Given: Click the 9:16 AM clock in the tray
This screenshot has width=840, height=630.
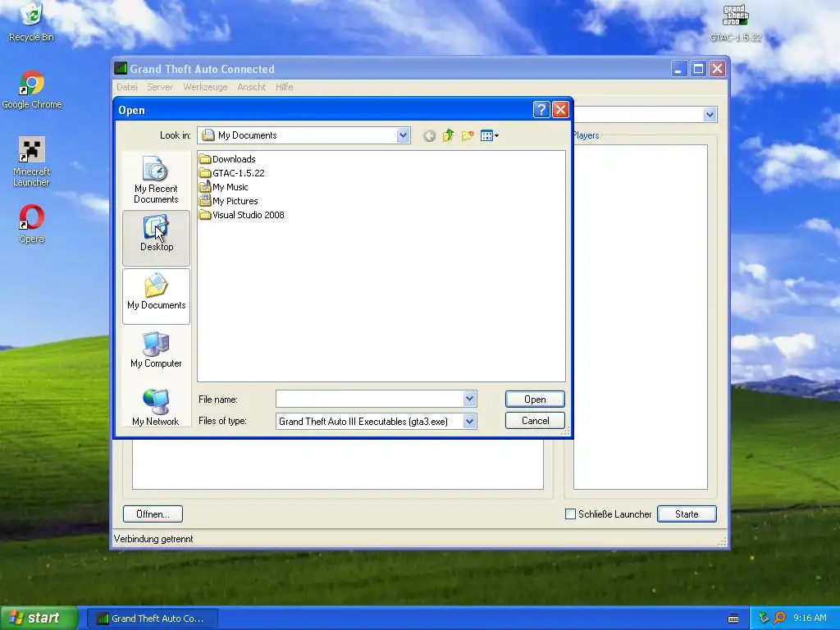Looking at the screenshot, I should tap(810, 618).
